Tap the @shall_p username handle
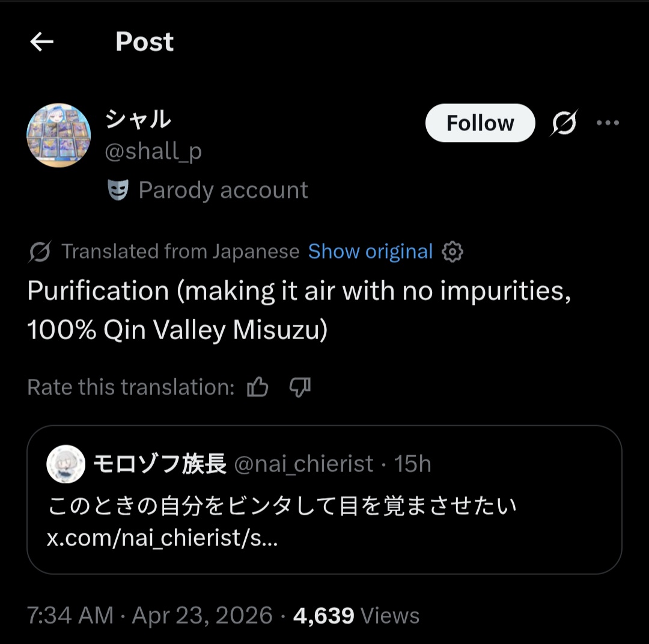Viewport: 649px width, 644px height. coord(153,152)
